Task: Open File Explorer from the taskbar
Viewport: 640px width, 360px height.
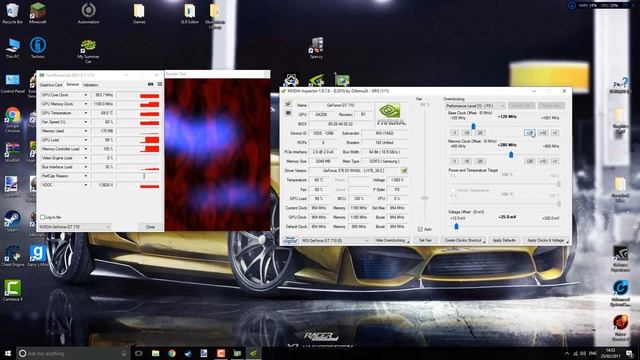Action: click(156, 353)
